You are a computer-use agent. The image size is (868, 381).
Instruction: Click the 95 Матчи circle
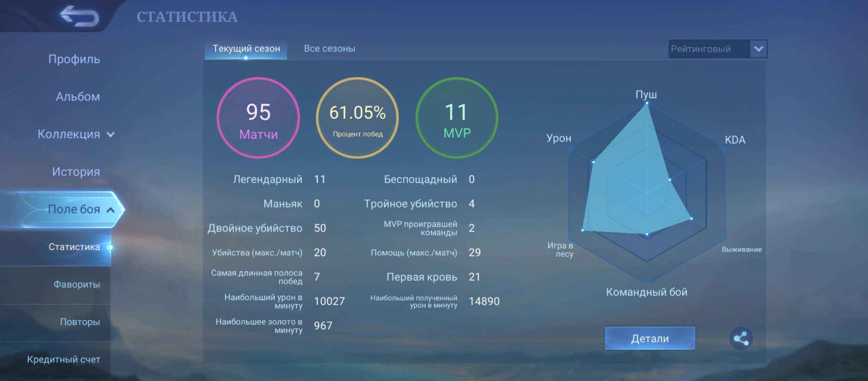pos(258,118)
